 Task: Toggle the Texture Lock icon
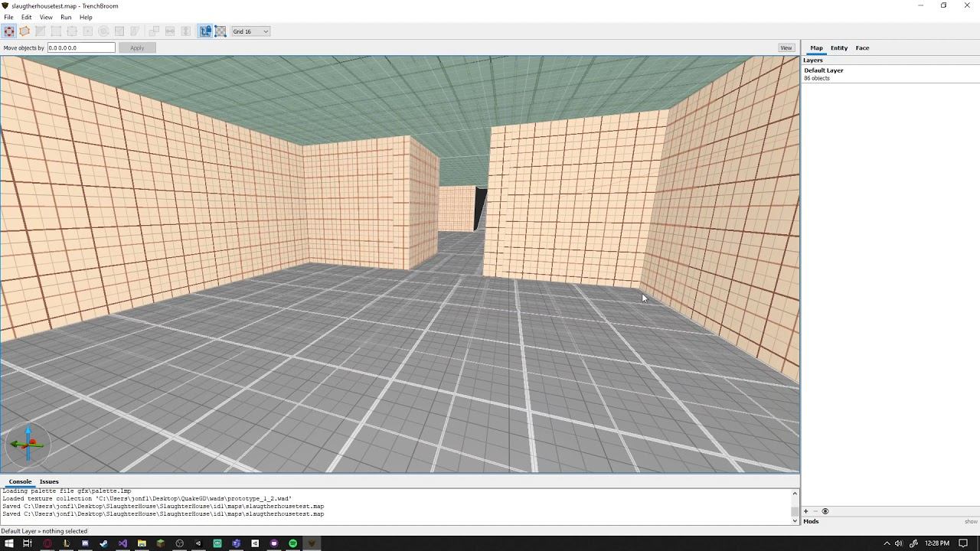click(x=205, y=31)
